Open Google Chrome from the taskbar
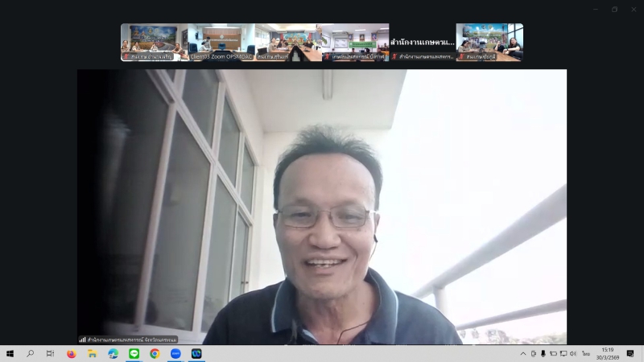Screen dimensions: 644x362 155,353
